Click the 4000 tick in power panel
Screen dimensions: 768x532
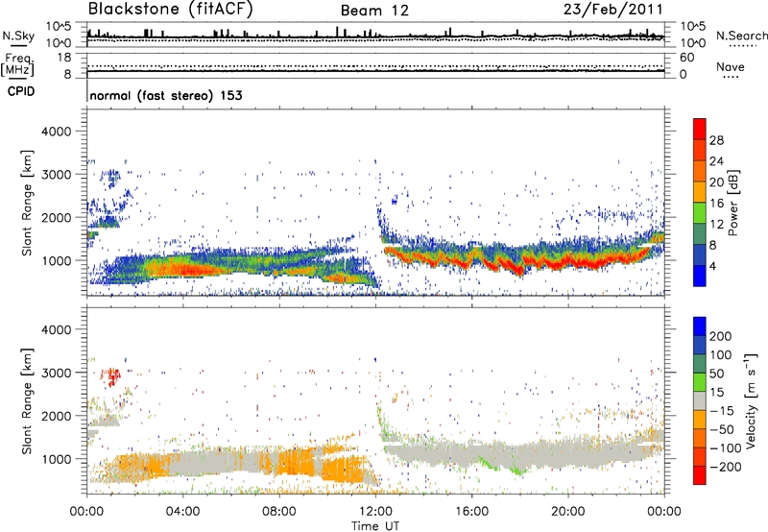[56, 132]
